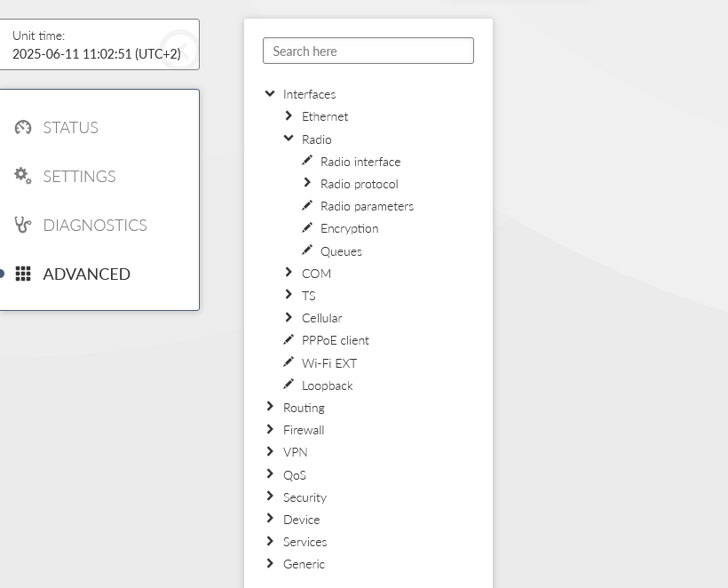Click pencil icon beside Encryption

(307, 227)
